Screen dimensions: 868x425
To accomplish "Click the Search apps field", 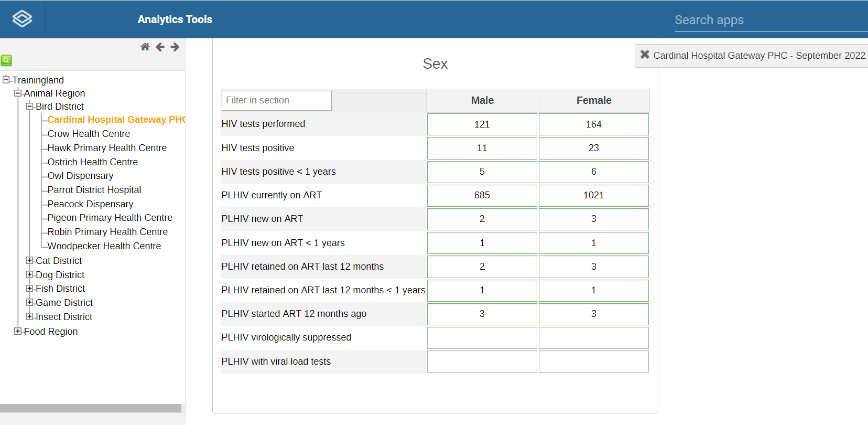I will 771,20.
